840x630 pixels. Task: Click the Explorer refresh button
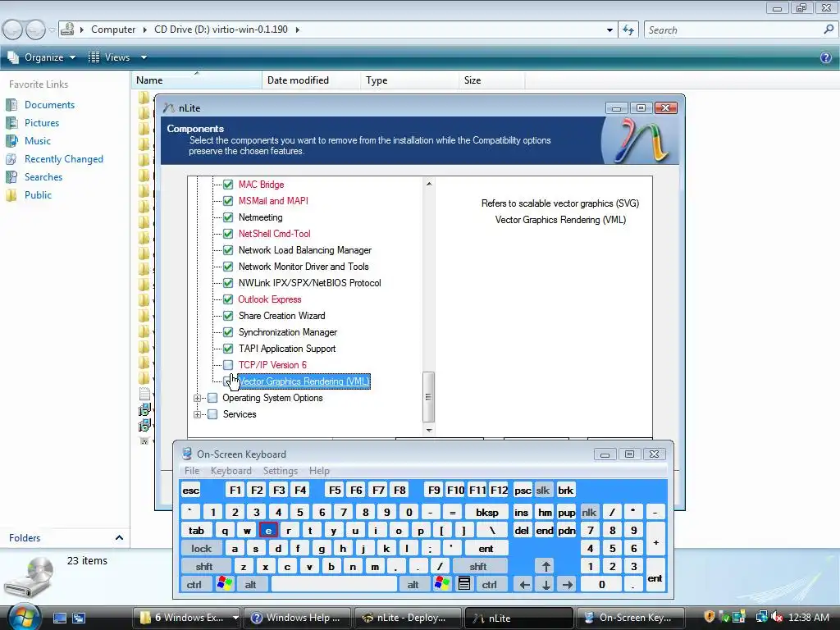click(x=628, y=30)
